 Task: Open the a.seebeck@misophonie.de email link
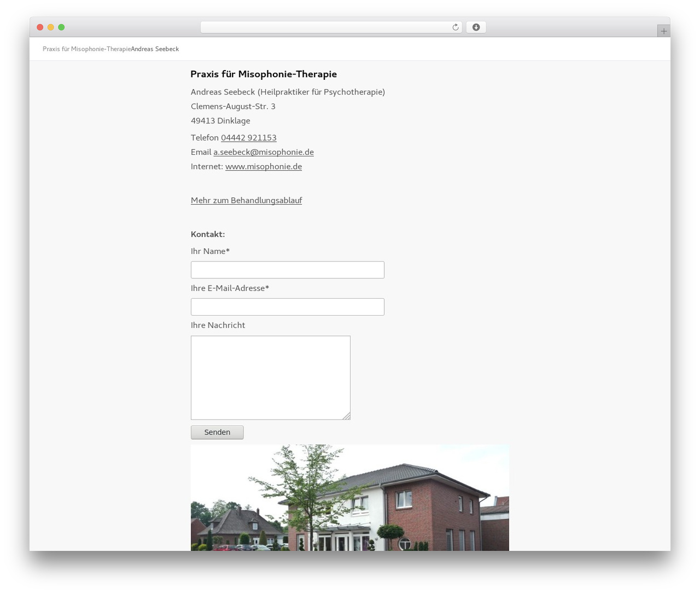coord(264,152)
